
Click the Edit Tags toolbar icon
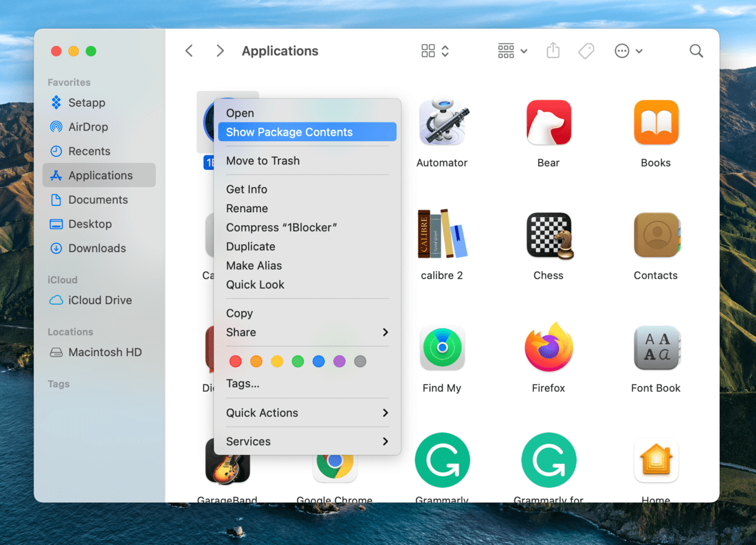click(586, 51)
